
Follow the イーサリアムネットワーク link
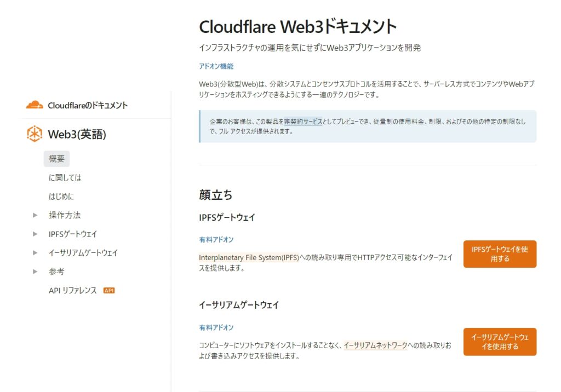tap(375, 345)
